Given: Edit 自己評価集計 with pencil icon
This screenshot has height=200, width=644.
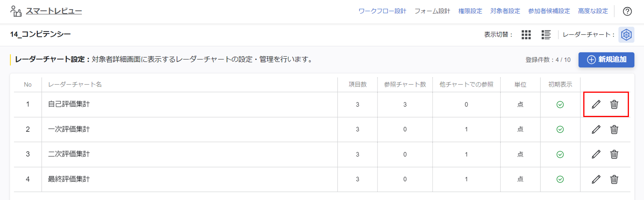Looking at the screenshot, I should tap(596, 104).
